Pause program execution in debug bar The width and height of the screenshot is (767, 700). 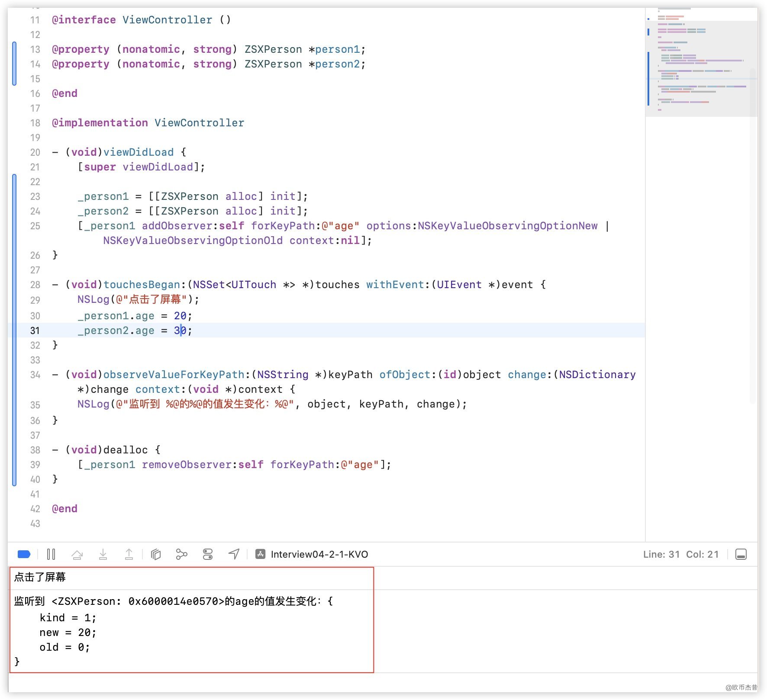51,554
